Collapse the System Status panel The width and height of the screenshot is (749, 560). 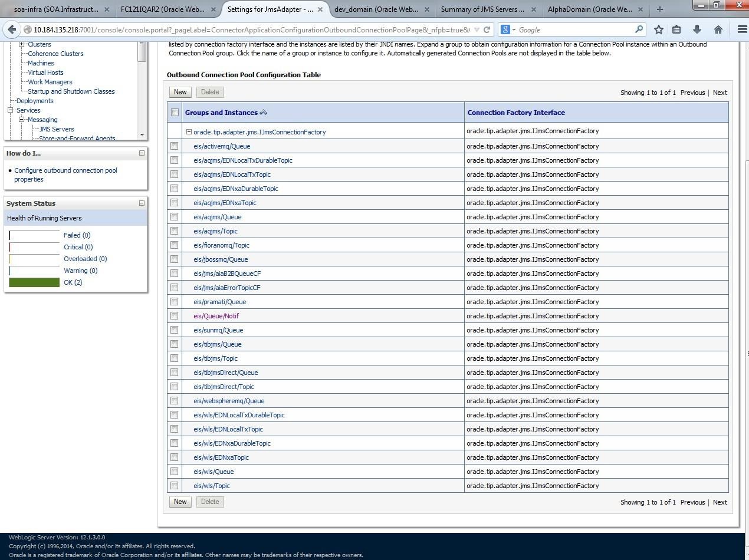[142, 203]
